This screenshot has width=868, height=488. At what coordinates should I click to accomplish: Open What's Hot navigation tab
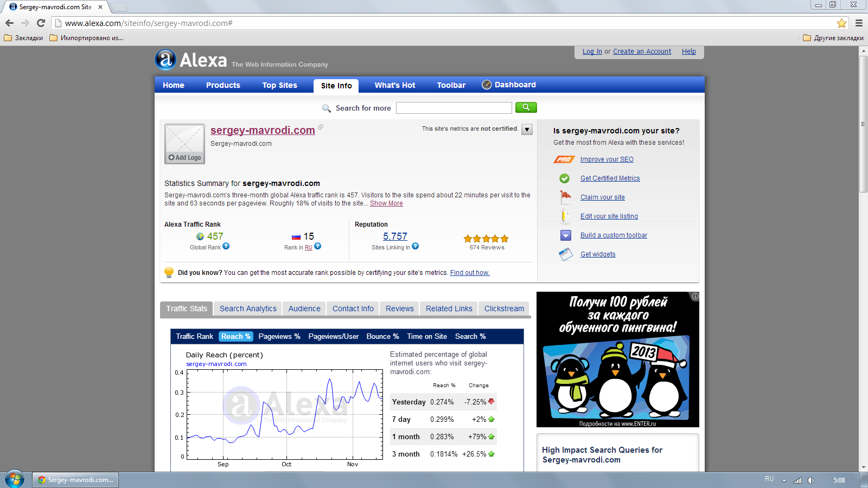(x=395, y=85)
